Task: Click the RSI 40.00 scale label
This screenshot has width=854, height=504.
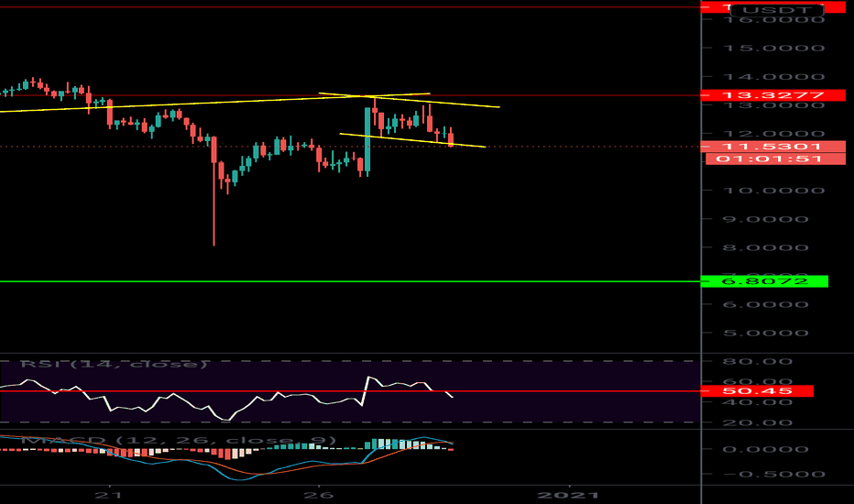Action: tap(757, 402)
